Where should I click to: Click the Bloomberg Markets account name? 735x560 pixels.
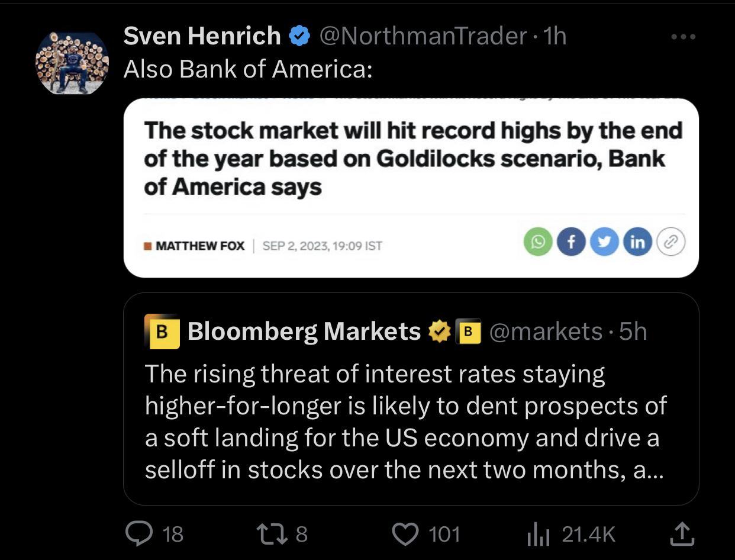pyautogui.click(x=304, y=332)
